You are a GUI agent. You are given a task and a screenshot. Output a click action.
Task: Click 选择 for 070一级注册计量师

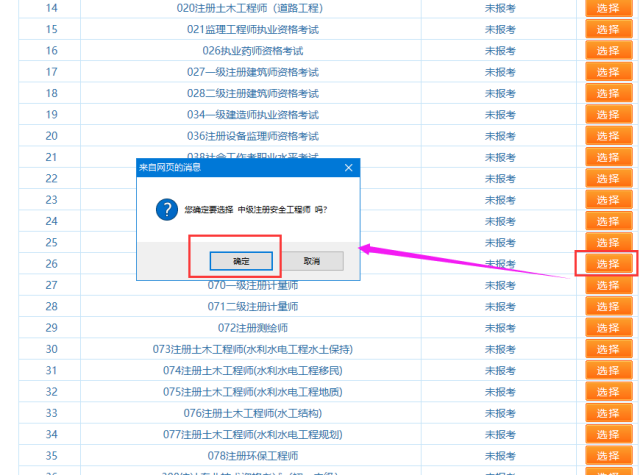pyautogui.click(x=608, y=285)
